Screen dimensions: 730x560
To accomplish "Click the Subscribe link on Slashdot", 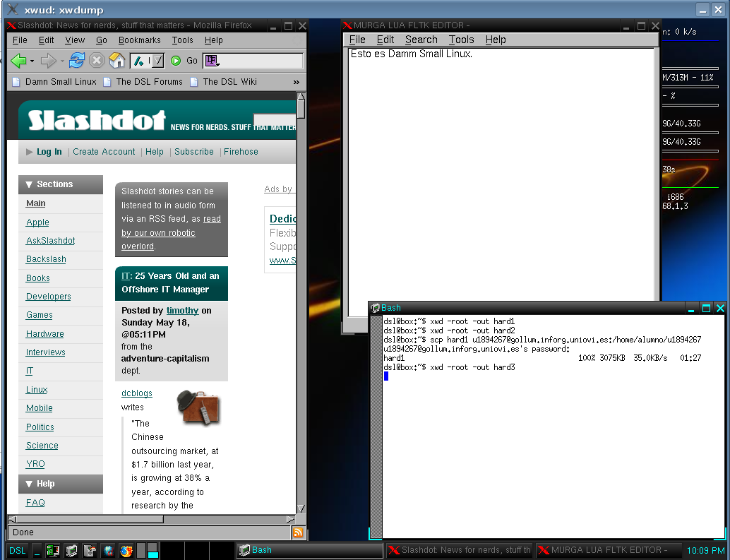I will (x=193, y=152).
